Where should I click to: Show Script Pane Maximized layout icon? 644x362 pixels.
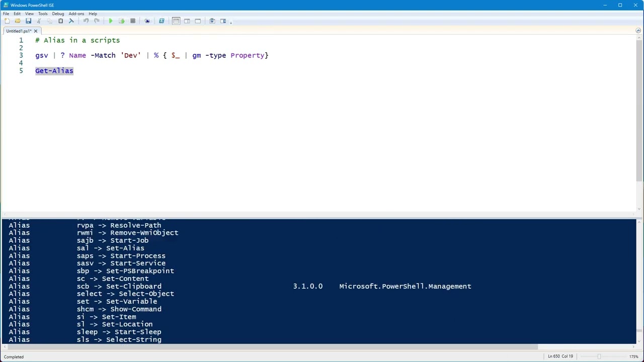(198, 21)
